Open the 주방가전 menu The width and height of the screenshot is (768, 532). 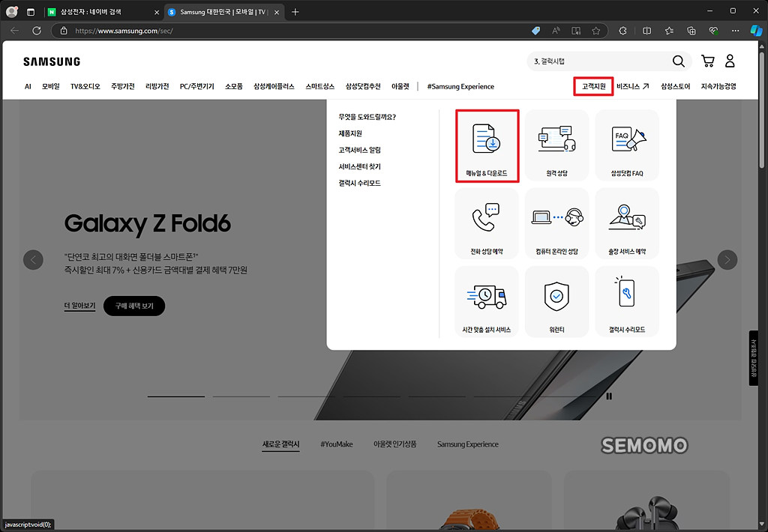(x=122, y=86)
